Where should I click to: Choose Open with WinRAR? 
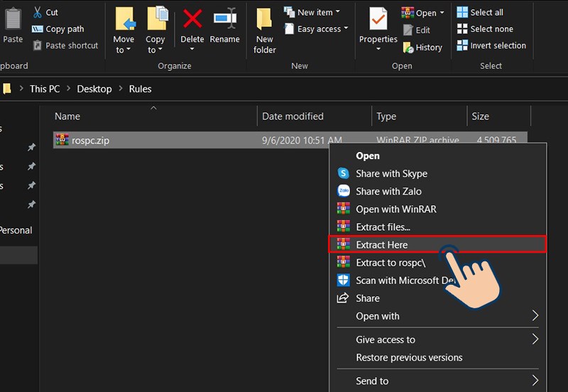click(x=395, y=209)
